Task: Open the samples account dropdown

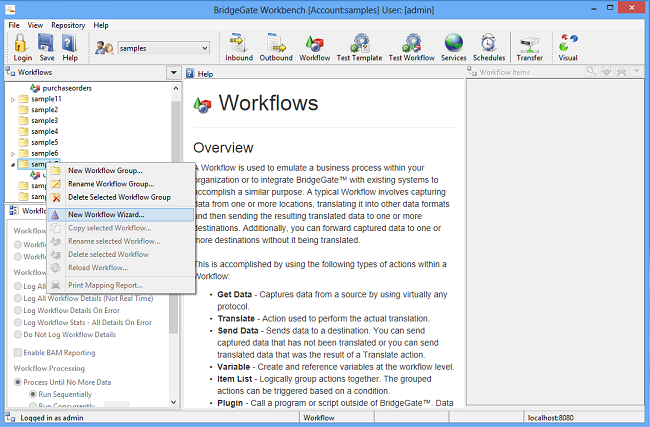Action: (x=203, y=47)
